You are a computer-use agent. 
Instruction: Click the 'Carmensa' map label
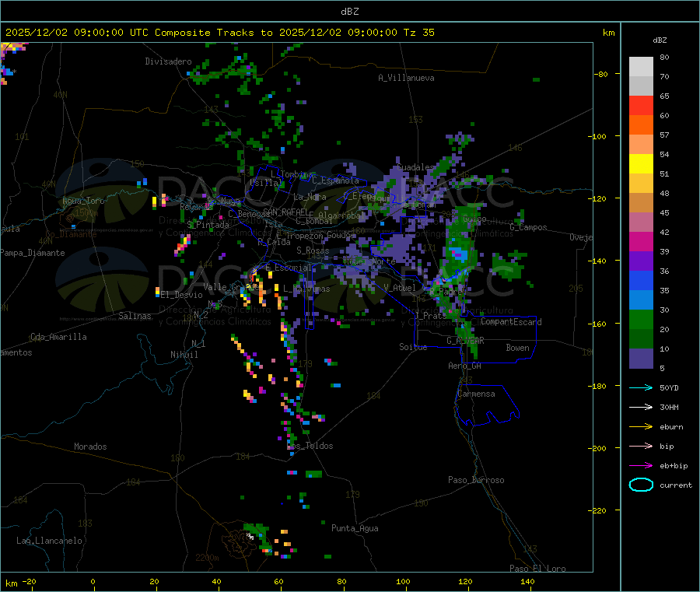(476, 394)
